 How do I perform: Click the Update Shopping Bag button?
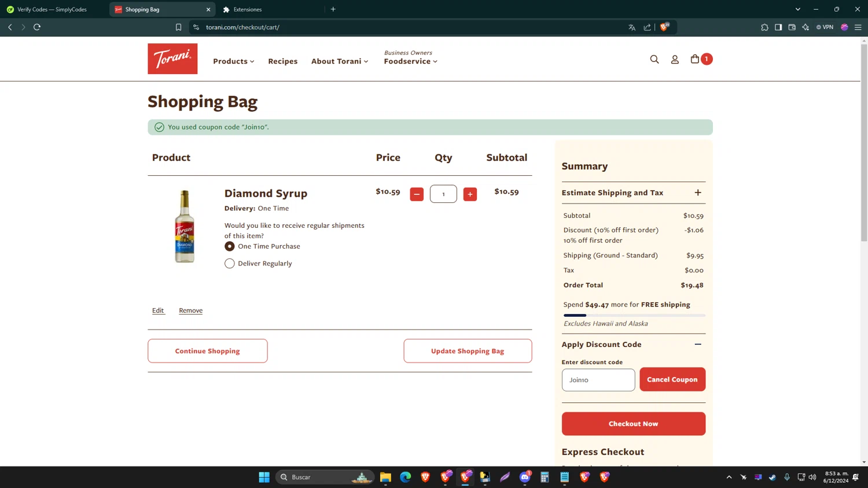[x=468, y=351]
